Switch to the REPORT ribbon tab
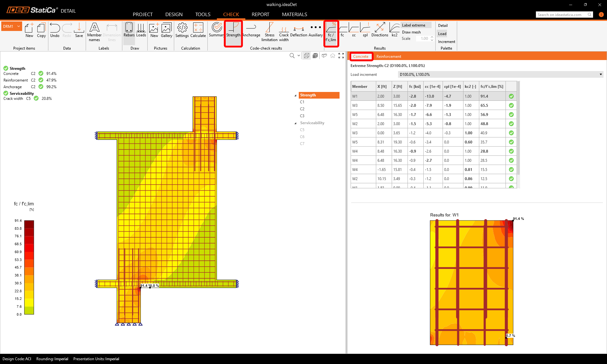 [260, 15]
